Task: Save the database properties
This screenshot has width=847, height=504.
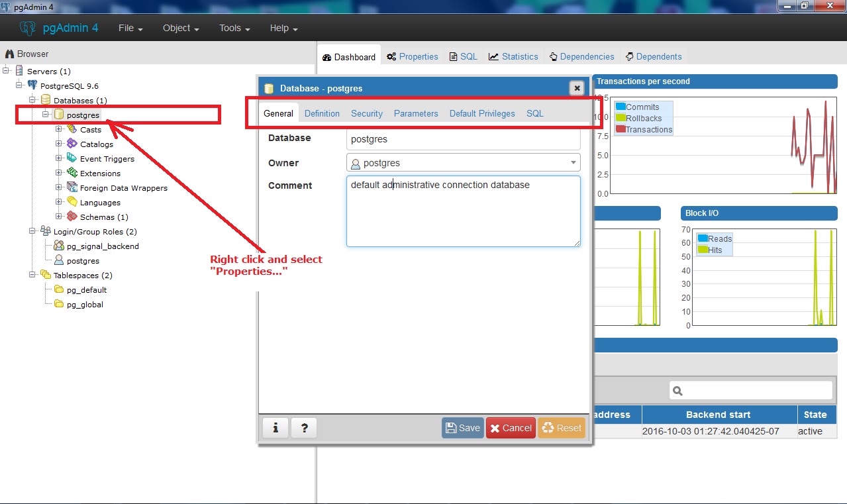Action: (x=462, y=428)
